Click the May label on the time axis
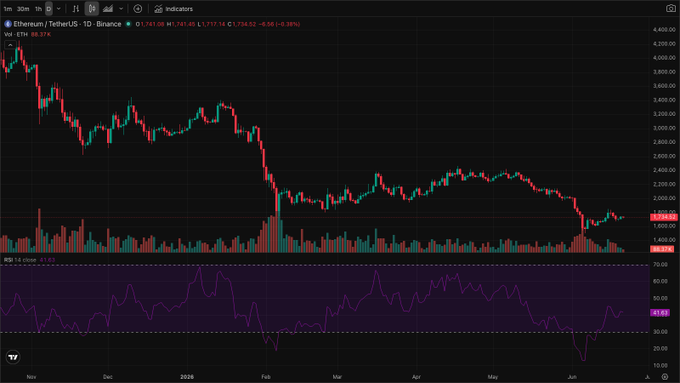This screenshot has width=680, height=383. tap(493, 377)
